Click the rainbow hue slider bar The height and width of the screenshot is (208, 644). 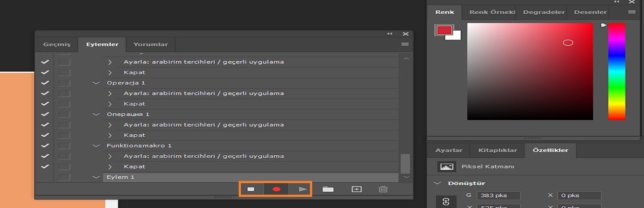click(x=617, y=71)
